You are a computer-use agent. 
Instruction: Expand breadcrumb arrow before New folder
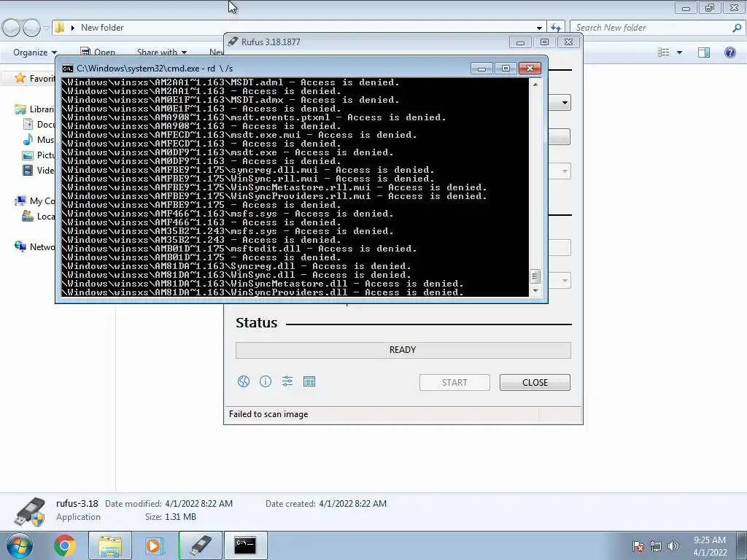(x=72, y=28)
